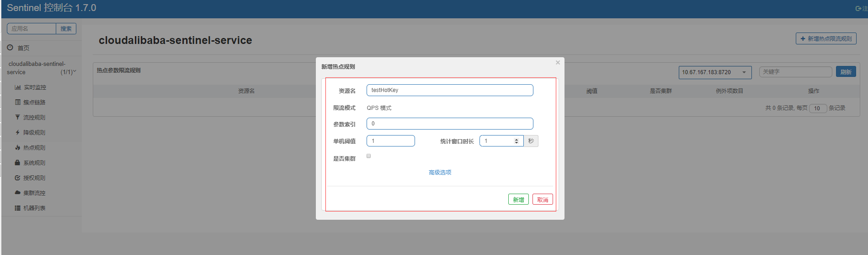Click 新增热点限流规则 button
Image resolution: width=868 pixels, height=255 pixels.
[x=826, y=39]
